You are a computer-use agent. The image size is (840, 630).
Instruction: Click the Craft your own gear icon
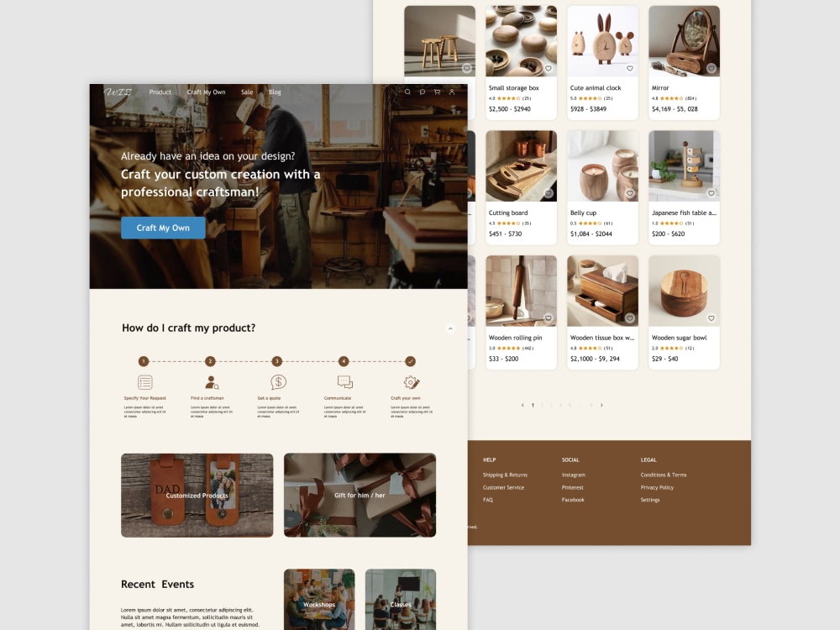[411, 382]
